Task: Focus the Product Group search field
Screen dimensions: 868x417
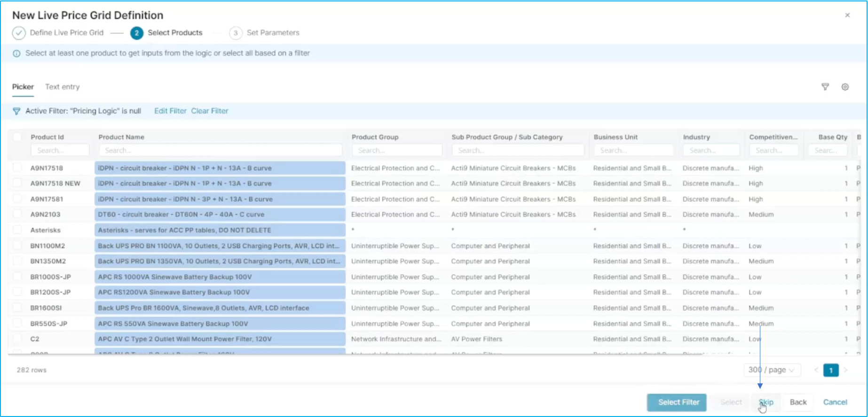Action: 397,150
